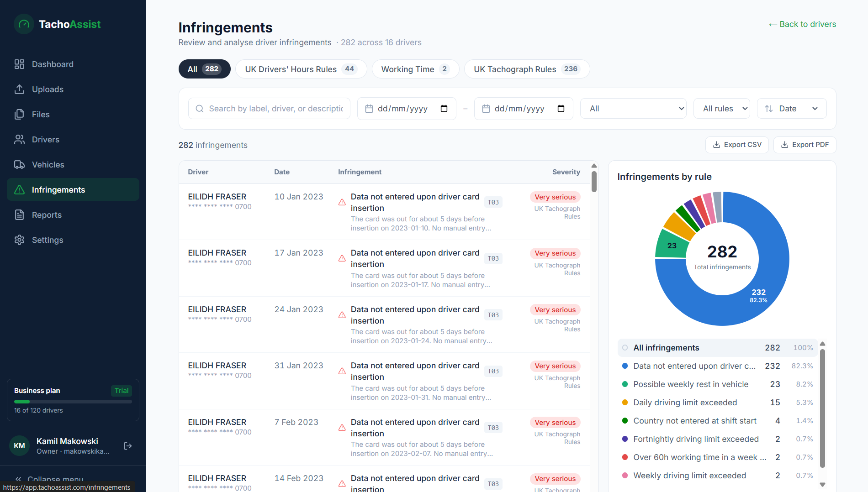
Task: Go to the Uploads page
Action: coord(73,89)
